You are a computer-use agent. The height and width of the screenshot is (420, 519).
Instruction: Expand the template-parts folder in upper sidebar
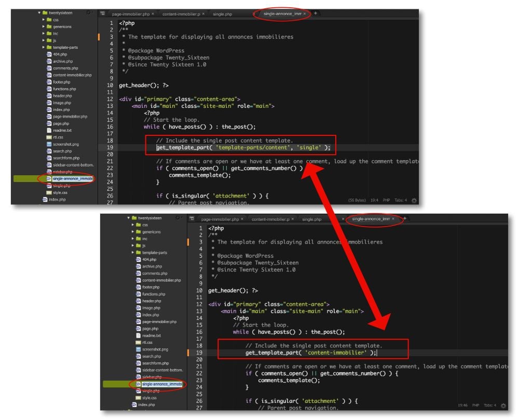click(44, 47)
